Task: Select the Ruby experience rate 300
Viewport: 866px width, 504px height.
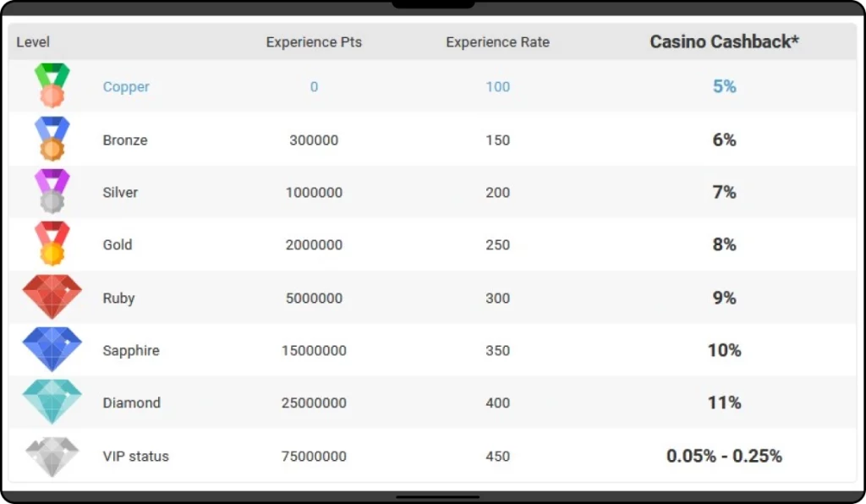Action: pos(497,299)
